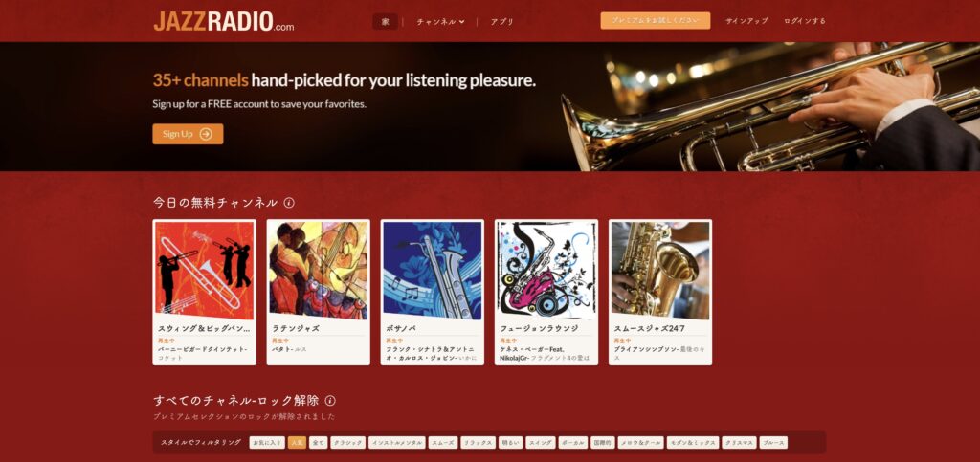Open the ラテンジャズ channel artwork
The image size is (980, 462).
coord(318,271)
